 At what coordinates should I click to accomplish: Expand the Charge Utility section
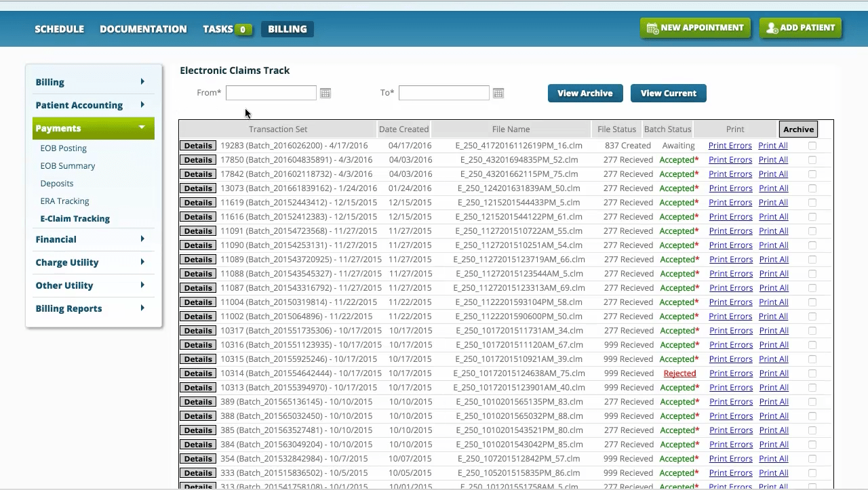coord(94,262)
